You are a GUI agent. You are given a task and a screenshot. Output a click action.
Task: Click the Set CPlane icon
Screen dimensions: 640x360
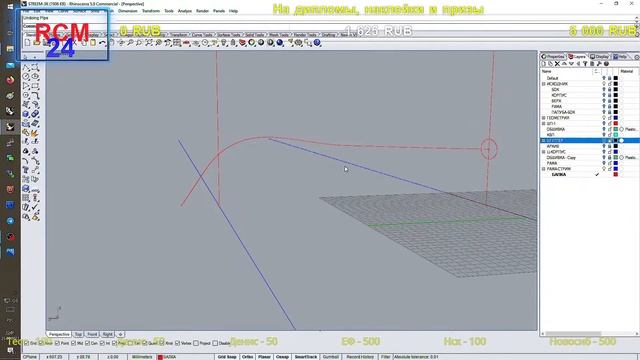point(196,42)
